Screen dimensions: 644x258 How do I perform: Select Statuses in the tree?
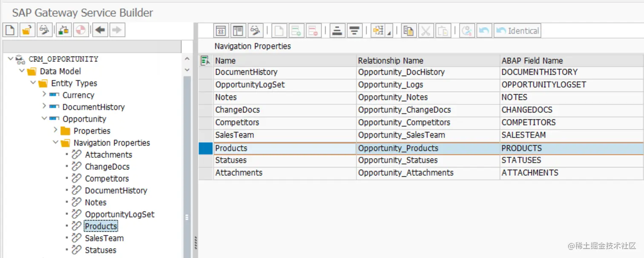(x=101, y=250)
